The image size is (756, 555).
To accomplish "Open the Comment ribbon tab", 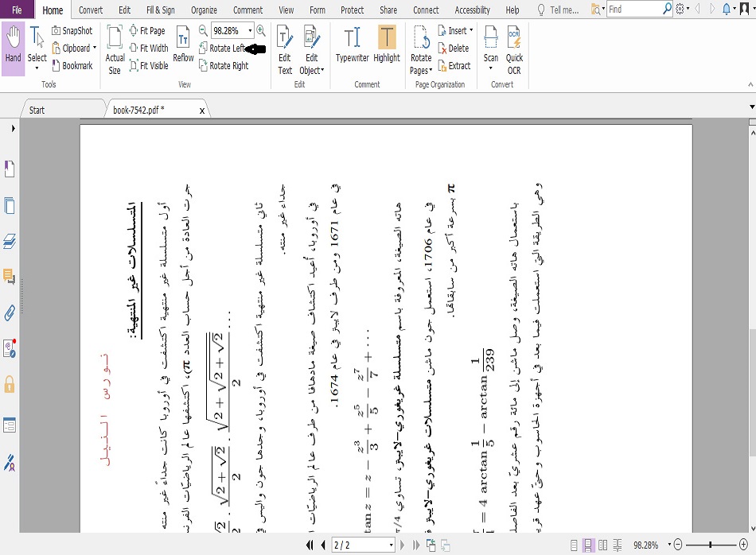I will click(247, 10).
